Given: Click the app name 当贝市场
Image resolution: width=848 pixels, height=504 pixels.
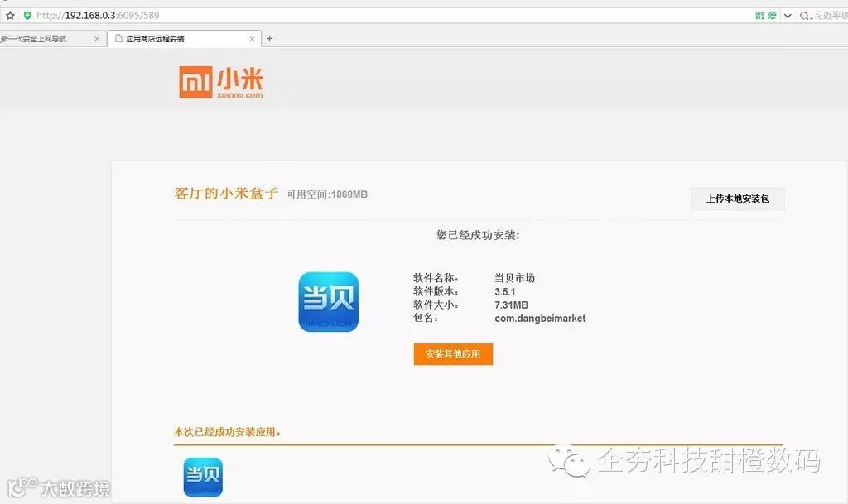Looking at the screenshot, I should (x=514, y=278).
